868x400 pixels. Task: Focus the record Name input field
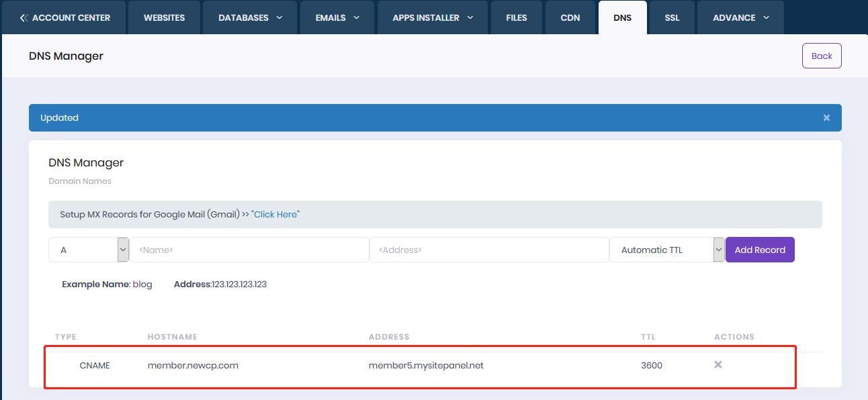click(x=249, y=250)
